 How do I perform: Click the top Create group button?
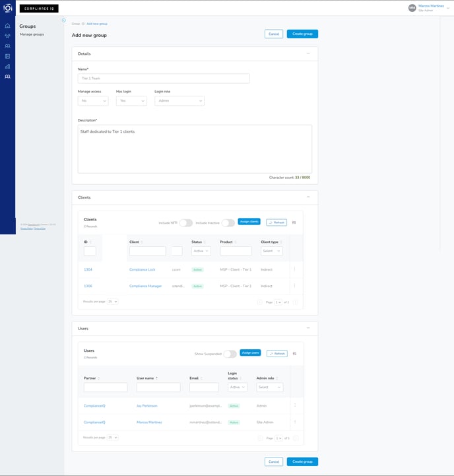[302, 34]
